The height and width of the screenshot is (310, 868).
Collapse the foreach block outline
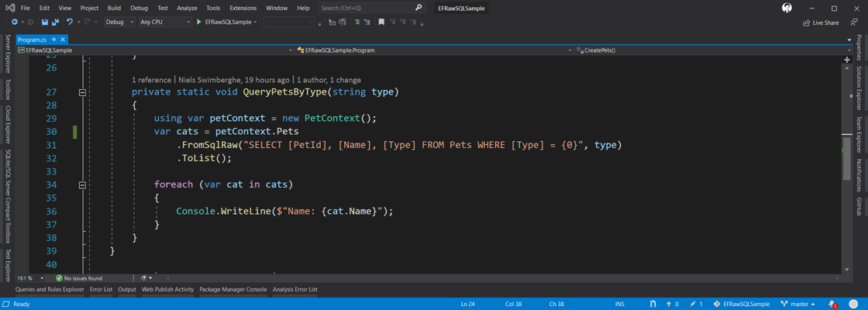click(x=82, y=185)
